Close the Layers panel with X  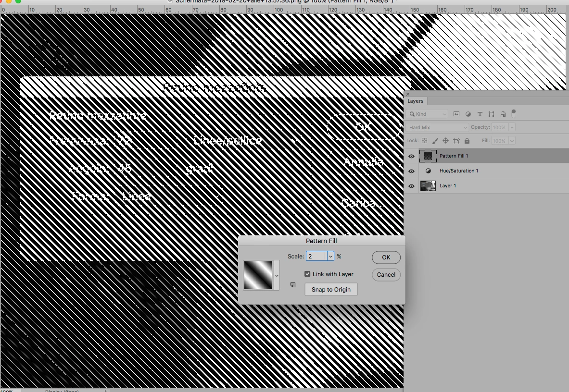pyautogui.click(x=407, y=94)
